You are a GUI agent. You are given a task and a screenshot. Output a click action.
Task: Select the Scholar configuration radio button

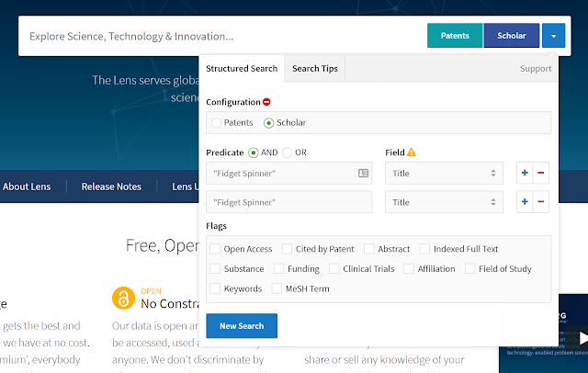pyautogui.click(x=268, y=123)
